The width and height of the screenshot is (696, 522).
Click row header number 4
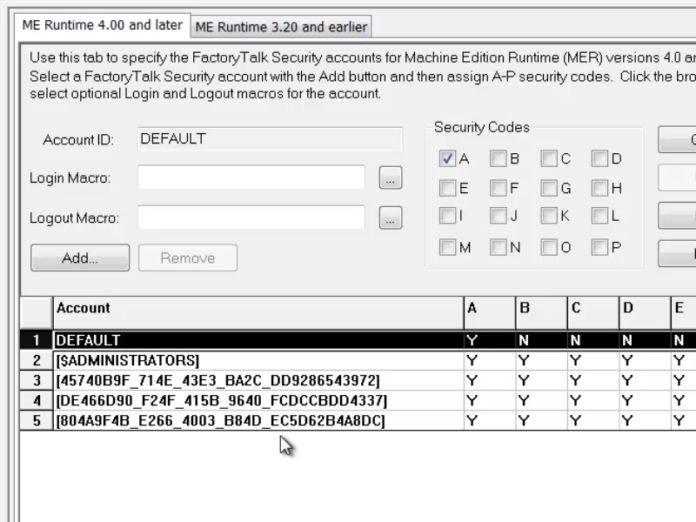pyautogui.click(x=37, y=400)
